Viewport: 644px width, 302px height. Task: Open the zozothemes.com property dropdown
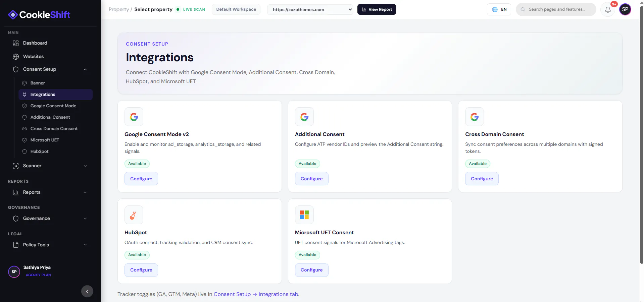[310, 9]
